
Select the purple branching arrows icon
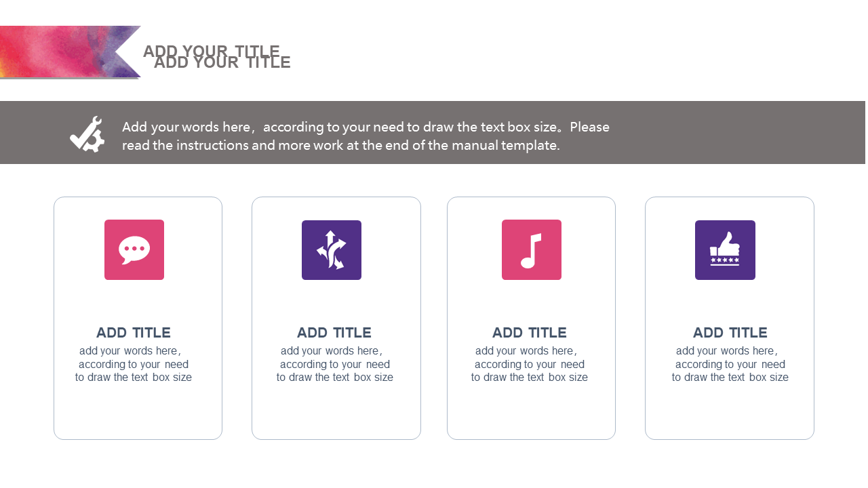[x=332, y=250]
